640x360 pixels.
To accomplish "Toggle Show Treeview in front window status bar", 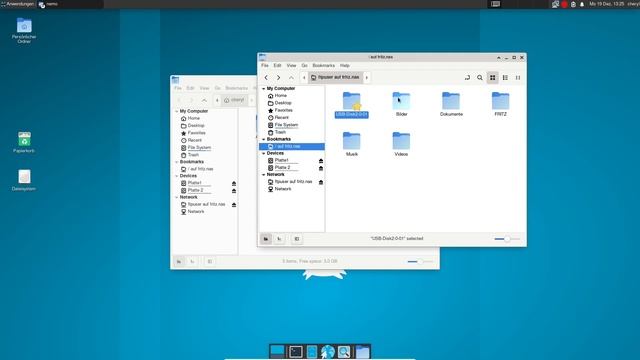I will tap(279, 239).
